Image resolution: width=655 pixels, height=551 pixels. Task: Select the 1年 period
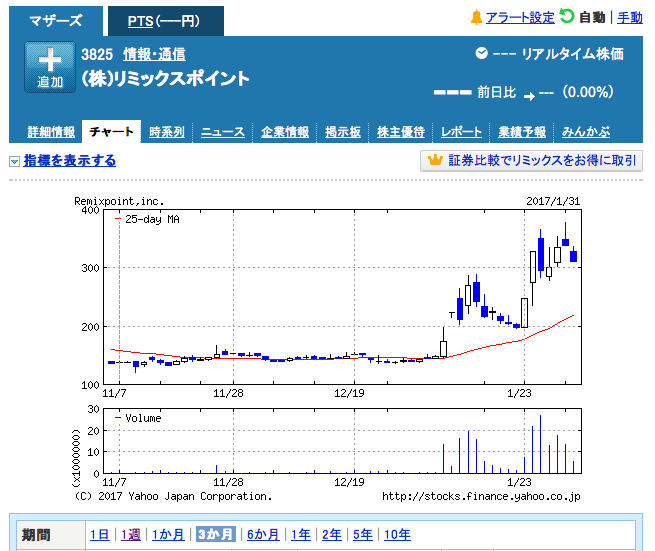pyautogui.click(x=300, y=534)
